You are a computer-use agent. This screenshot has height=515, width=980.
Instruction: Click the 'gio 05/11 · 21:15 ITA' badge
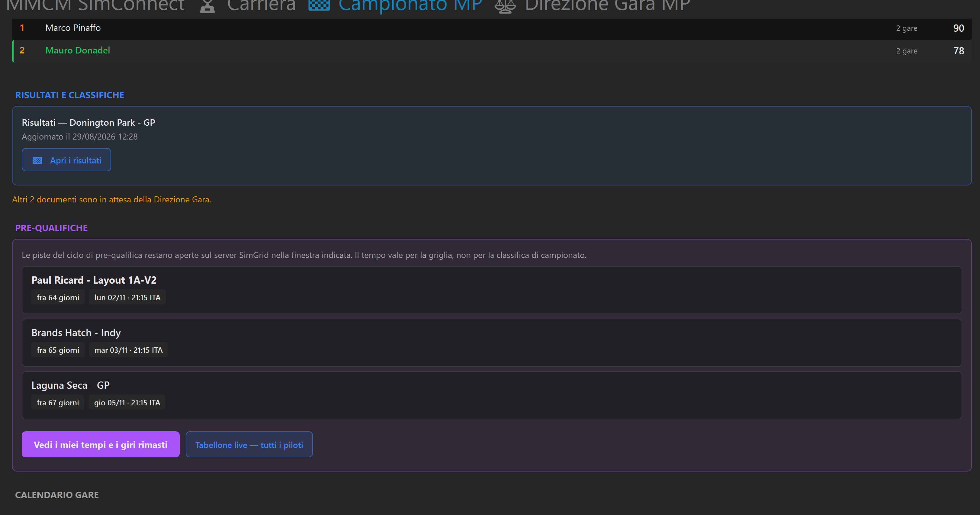(127, 402)
